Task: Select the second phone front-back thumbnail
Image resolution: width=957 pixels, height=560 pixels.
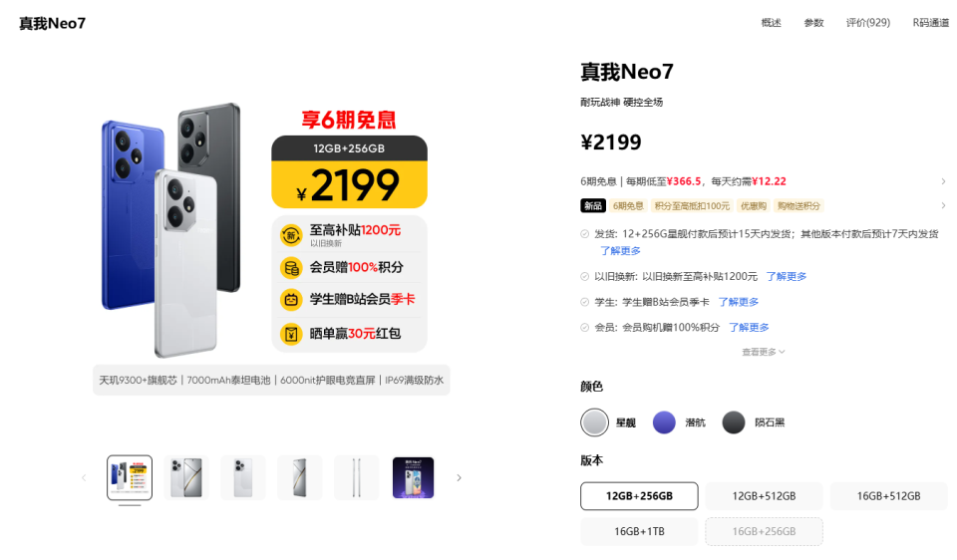Action: pyautogui.click(x=186, y=477)
